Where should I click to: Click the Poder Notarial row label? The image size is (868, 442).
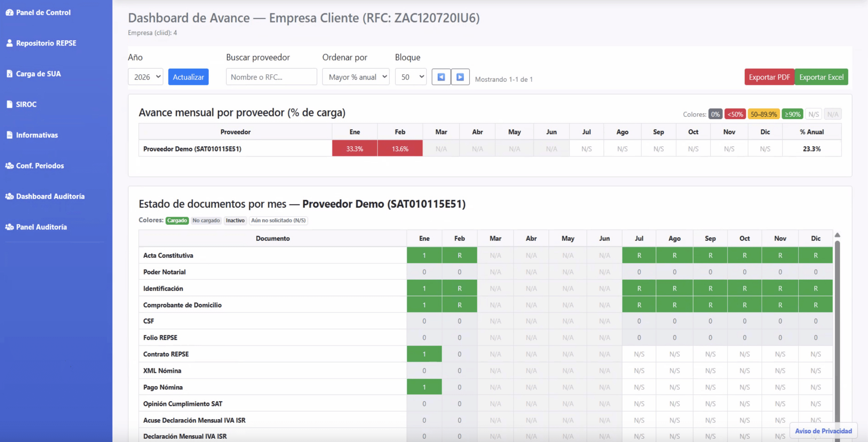coord(164,272)
